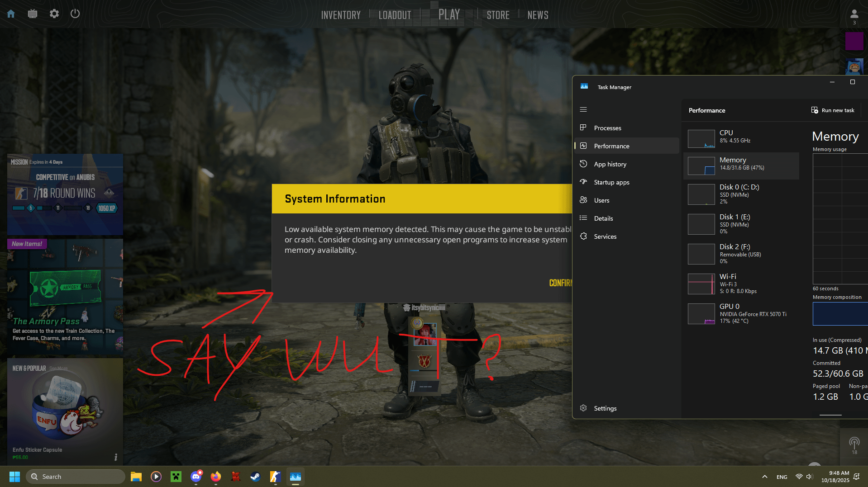Open the STORE tab in CS2

click(498, 15)
